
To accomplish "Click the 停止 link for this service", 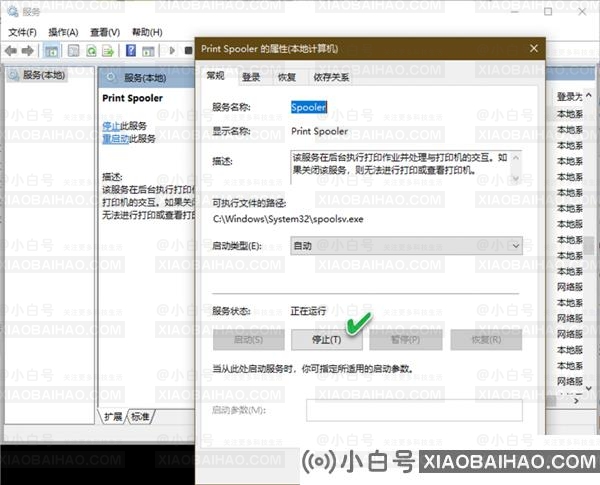I will click(x=111, y=126).
